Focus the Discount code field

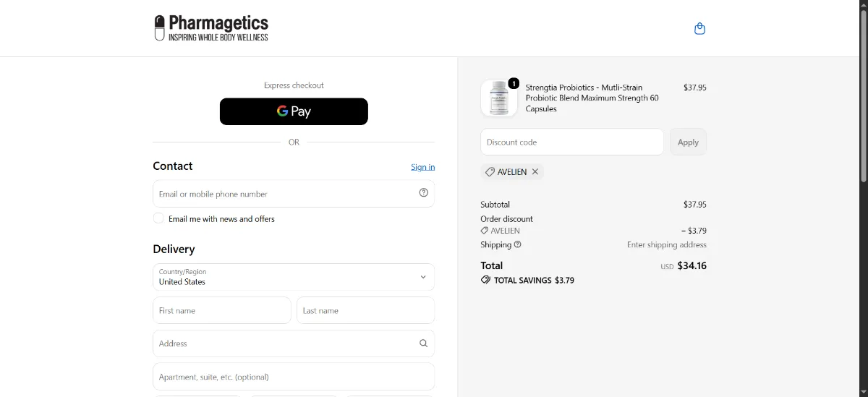coord(572,142)
